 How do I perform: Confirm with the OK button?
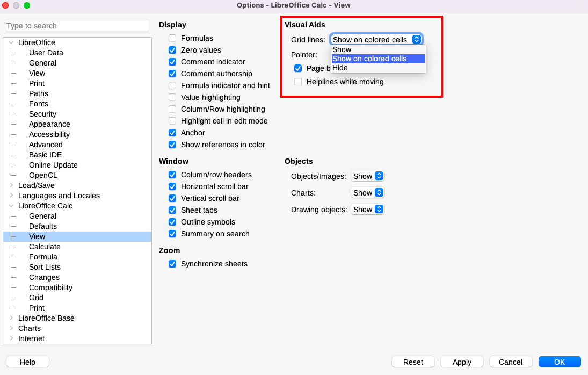560,362
